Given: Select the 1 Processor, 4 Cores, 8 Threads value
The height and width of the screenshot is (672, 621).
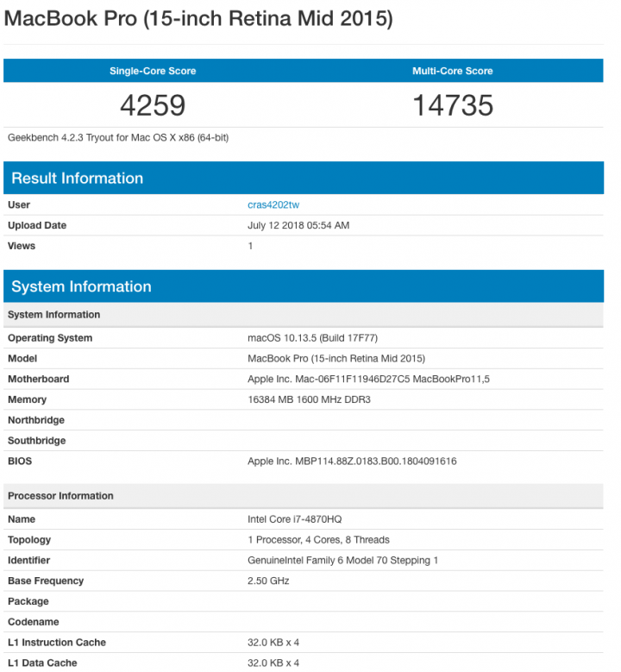Looking at the screenshot, I should click(x=318, y=540).
